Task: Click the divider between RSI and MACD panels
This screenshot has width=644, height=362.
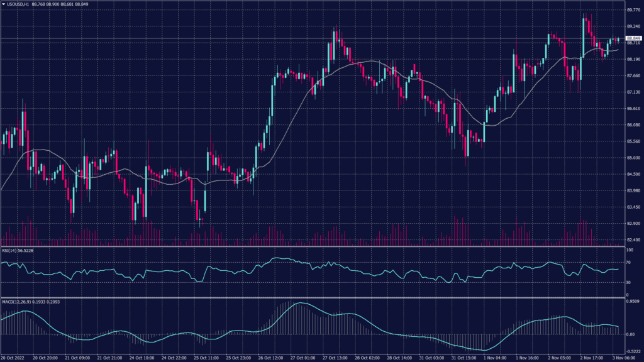Action: point(314,298)
